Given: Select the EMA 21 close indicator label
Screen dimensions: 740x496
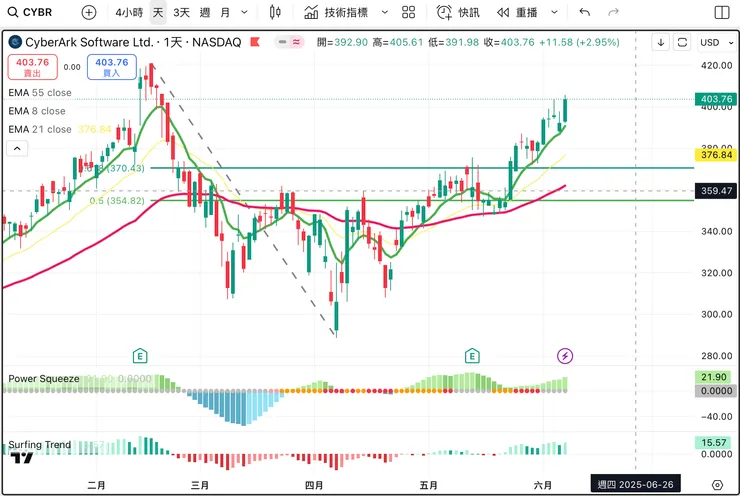Looking at the screenshot, I should click(40, 129).
